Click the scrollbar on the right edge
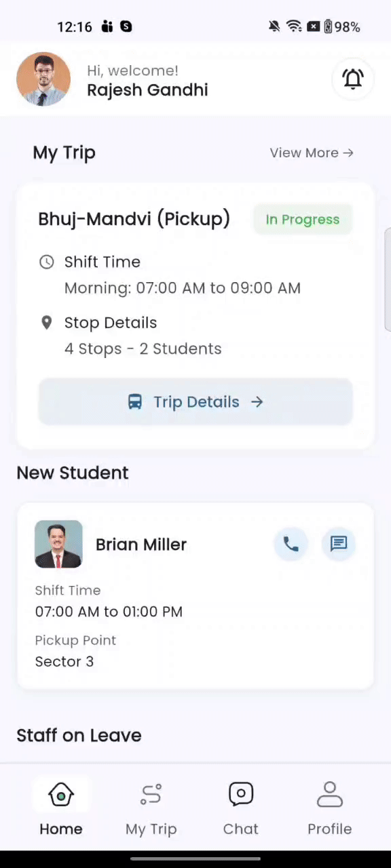Image resolution: width=391 pixels, height=868 pixels. point(388,278)
